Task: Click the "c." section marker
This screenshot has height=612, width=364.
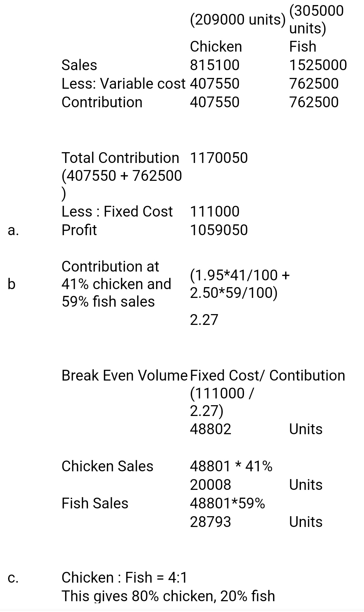Action: [x=13, y=578]
